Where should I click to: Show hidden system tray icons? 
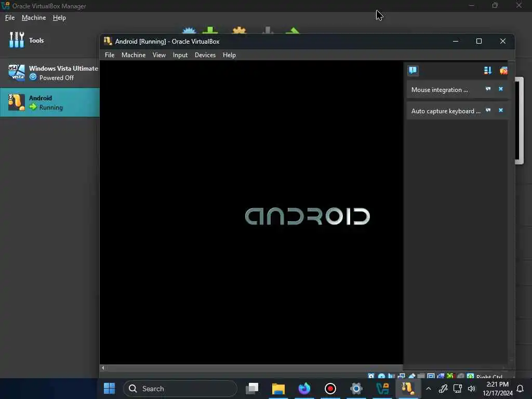429,389
